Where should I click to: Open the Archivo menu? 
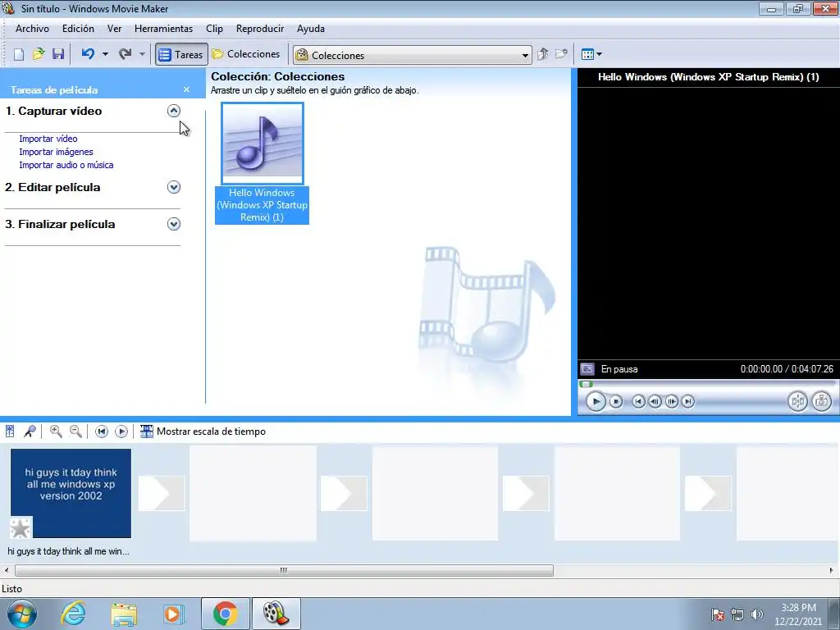pyautogui.click(x=32, y=29)
